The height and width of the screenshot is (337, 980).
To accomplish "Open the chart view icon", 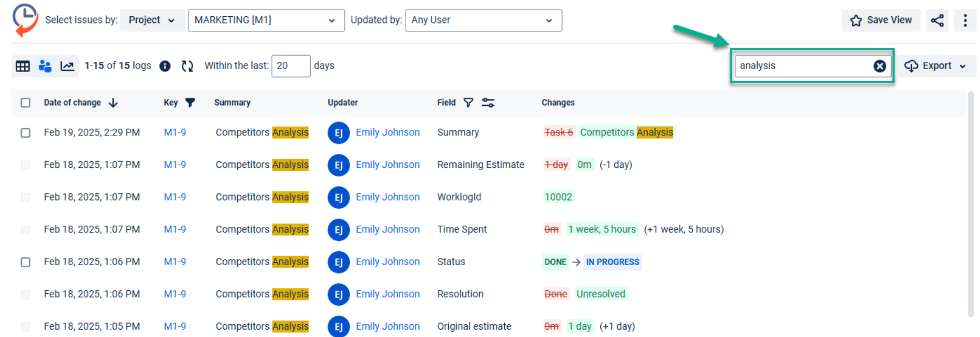I will 67,66.
